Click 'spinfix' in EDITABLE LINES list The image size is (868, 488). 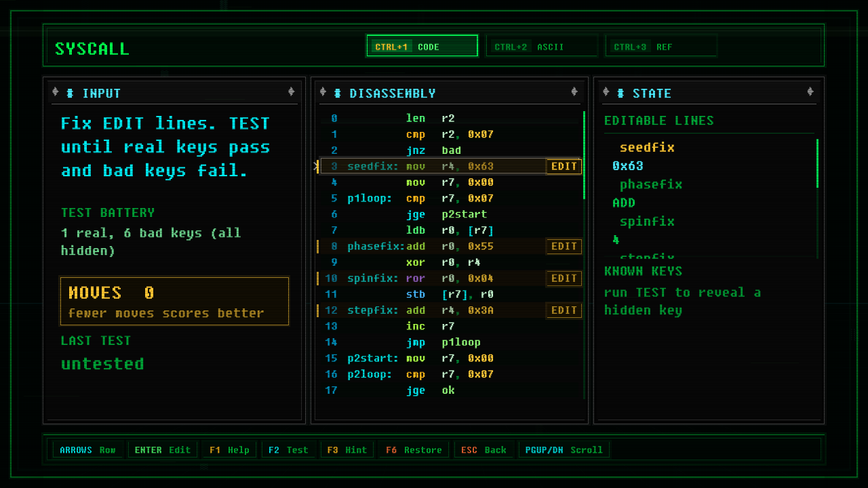(647, 222)
